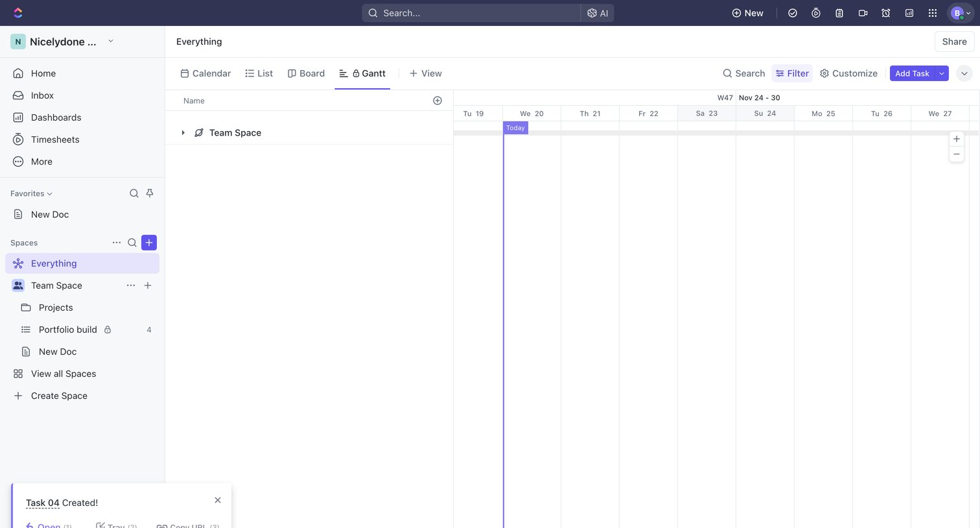This screenshot has height=528, width=980.
Task: Open Spaces ellipsis options menu
Action: pos(117,243)
